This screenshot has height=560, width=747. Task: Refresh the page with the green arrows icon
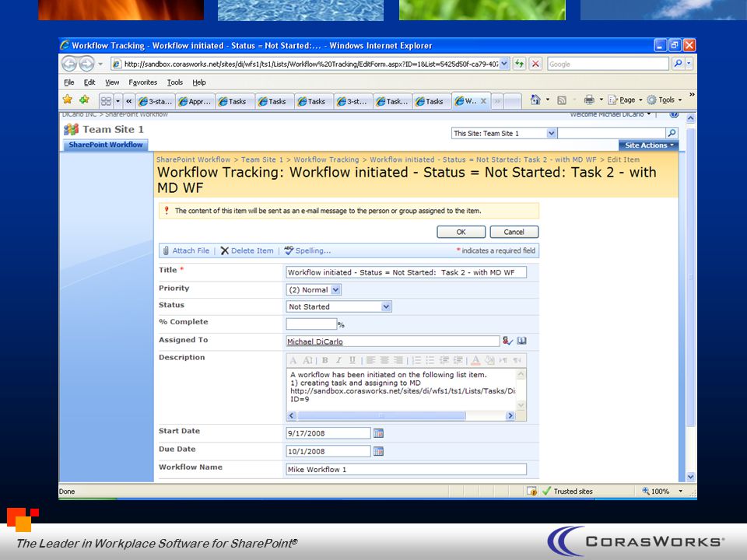coord(519,63)
